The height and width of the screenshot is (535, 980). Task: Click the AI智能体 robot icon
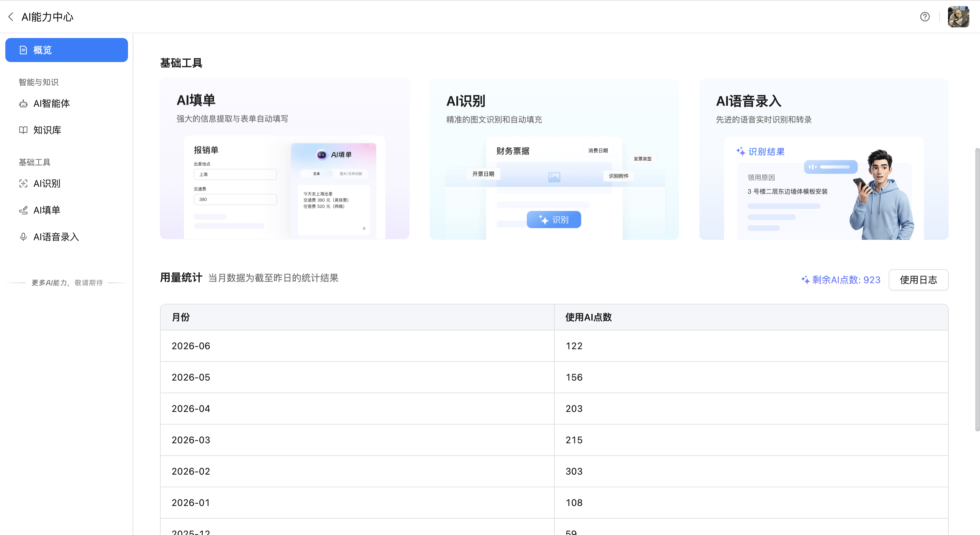coord(23,104)
